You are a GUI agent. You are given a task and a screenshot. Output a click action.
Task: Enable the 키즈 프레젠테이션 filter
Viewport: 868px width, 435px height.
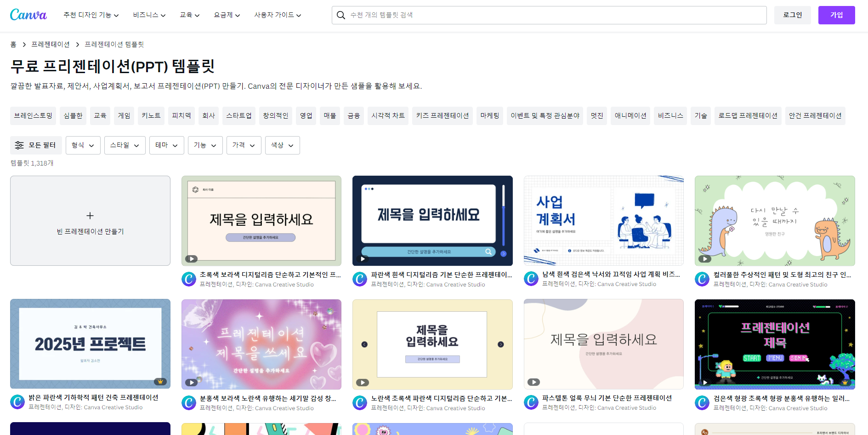pyautogui.click(x=442, y=115)
